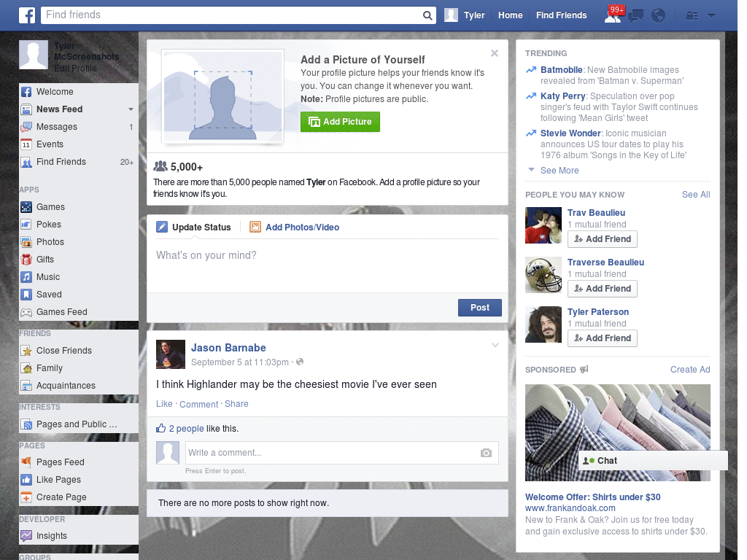747x560 pixels.
Task: Click Comment on Jason's post
Action: coord(198,404)
